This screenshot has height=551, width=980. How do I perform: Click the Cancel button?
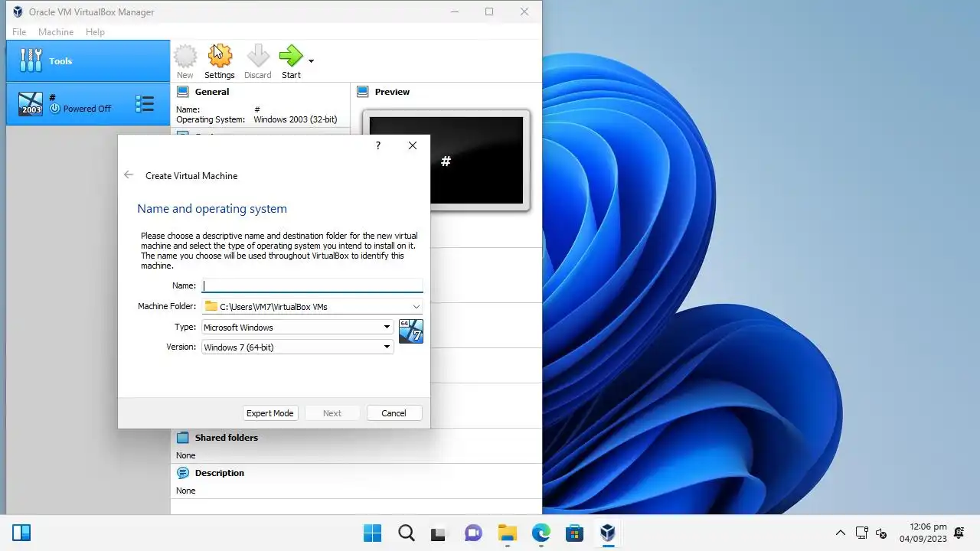click(x=394, y=413)
